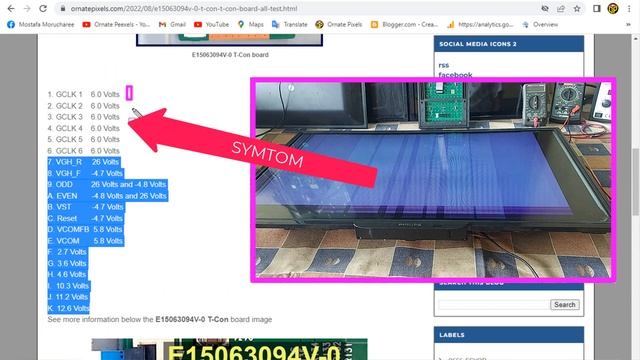
Task: Click '8. VGH_F -4.7 Volts' line
Action: click(85, 173)
